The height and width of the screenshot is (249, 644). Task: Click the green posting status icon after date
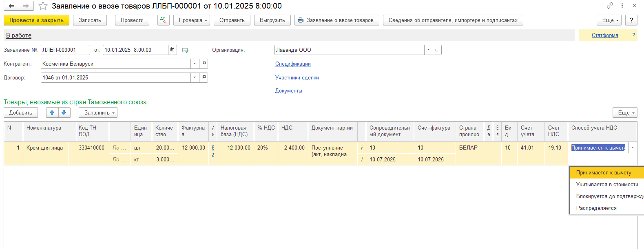(x=185, y=50)
